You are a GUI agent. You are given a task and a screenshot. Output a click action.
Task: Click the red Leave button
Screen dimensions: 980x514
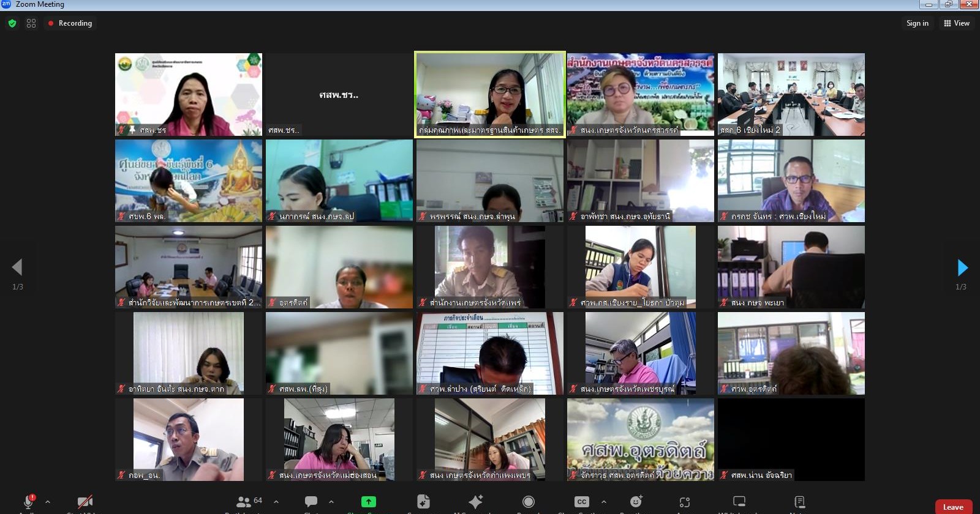click(953, 507)
